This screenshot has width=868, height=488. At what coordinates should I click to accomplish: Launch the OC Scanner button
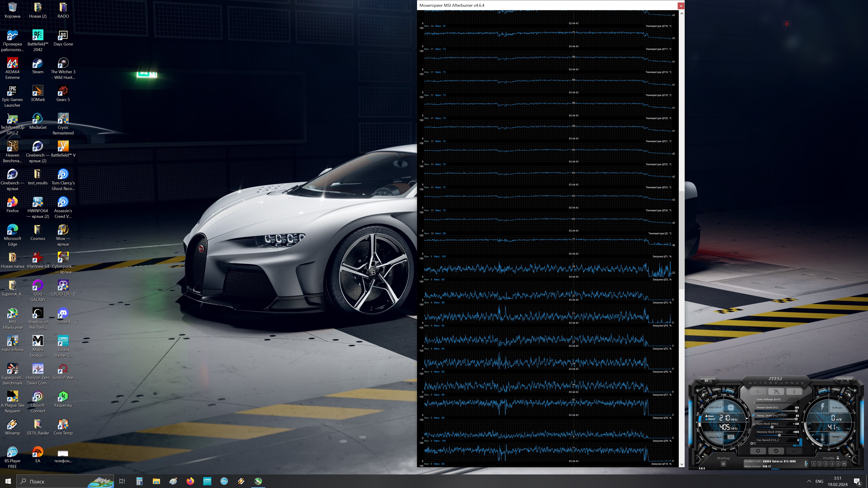pyautogui.click(x=708, y=380)
